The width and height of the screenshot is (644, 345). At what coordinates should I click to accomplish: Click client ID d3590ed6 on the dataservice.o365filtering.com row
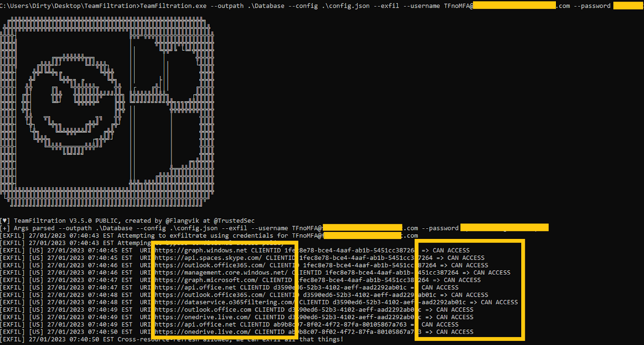pyautogui.click(x=399, y=302)
